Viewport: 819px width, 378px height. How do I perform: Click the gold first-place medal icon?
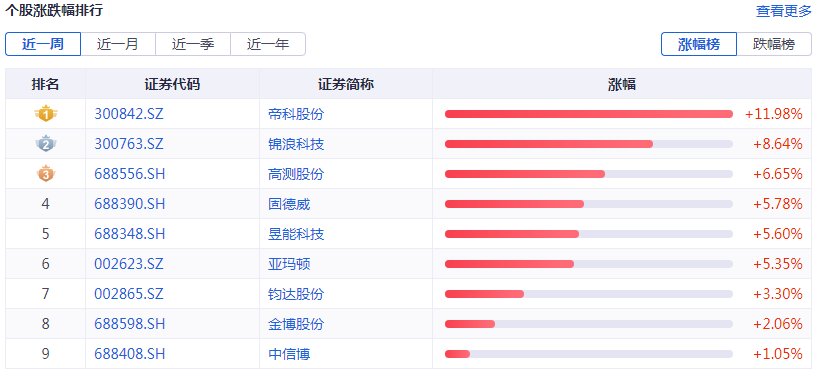tap(45, 114)
